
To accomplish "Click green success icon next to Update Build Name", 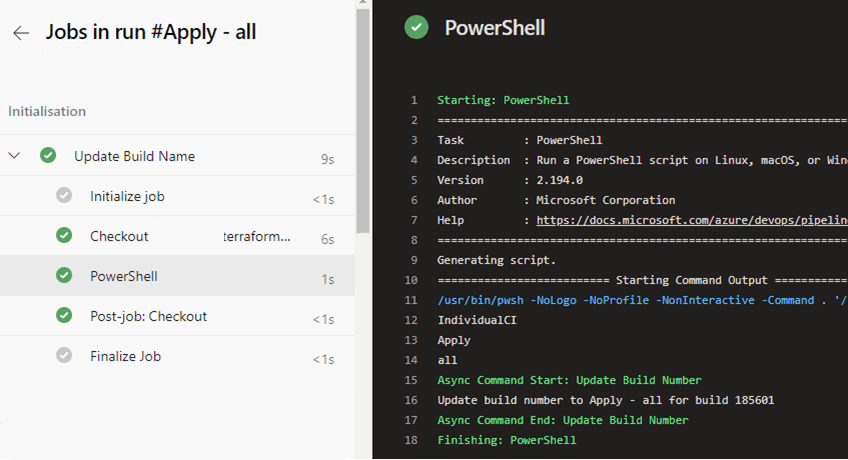I will 48,156.
